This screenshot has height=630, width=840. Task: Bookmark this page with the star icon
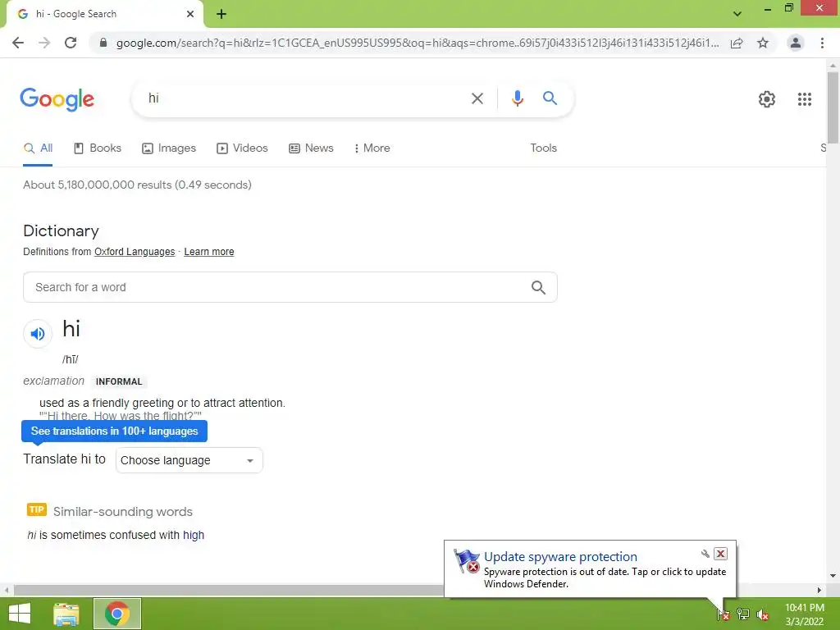[x=763, y=43]
